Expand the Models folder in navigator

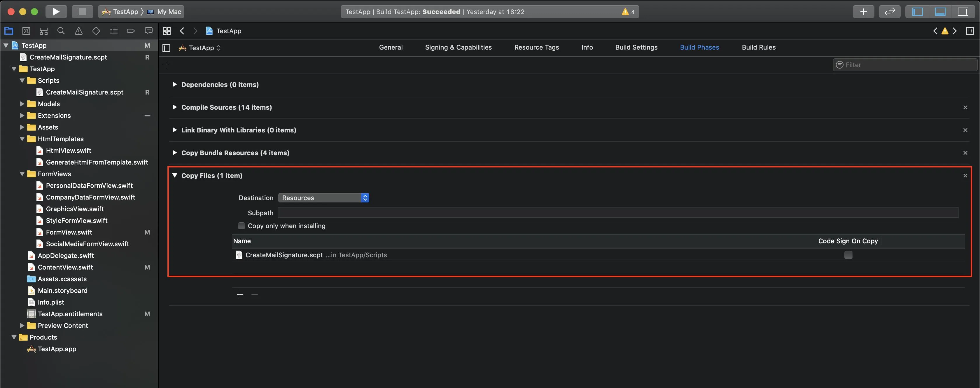22,104
